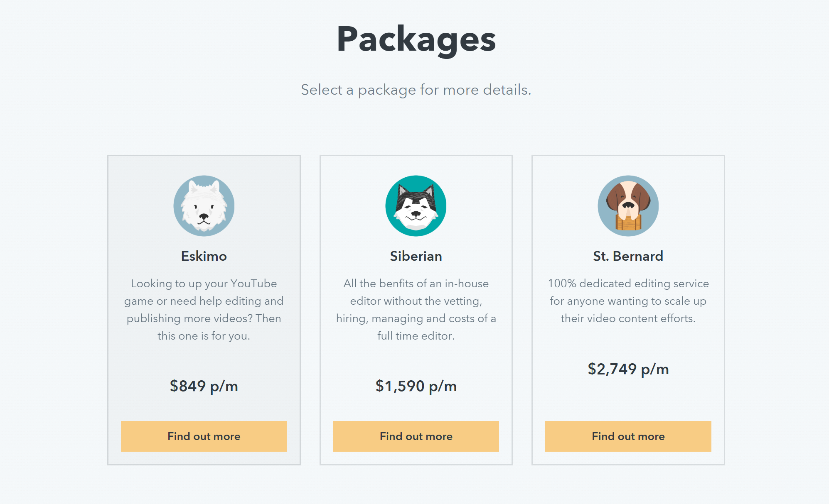Find out more about St. Bernard package
829x504 pixels.
[628, 436]
